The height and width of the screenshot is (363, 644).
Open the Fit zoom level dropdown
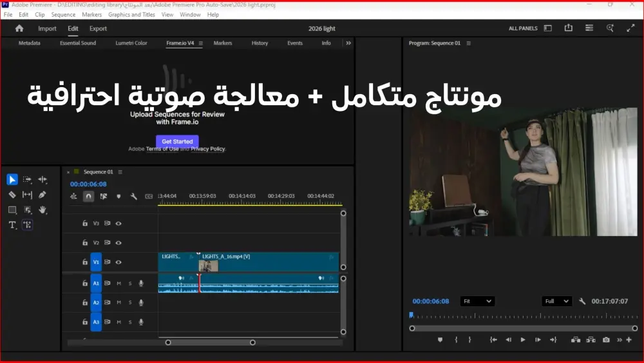pos(477,301)
